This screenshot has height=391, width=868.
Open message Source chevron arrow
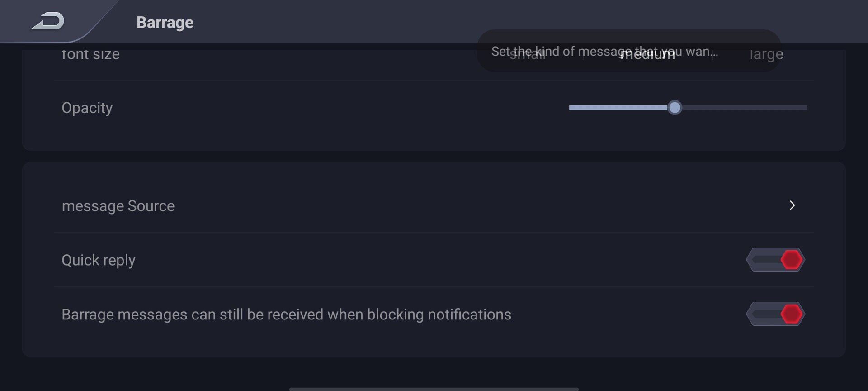click(x=792, y=205)
